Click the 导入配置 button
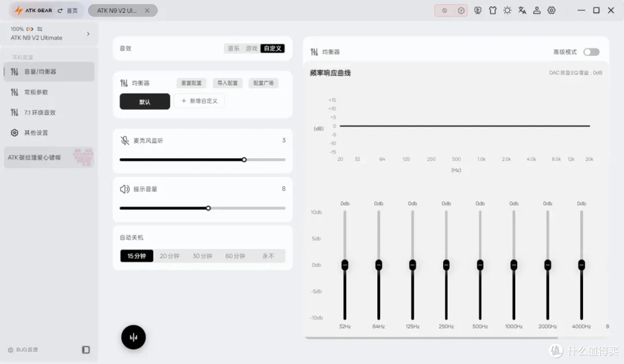The width and height of the screenshot is (624, 364). point(228,83)
